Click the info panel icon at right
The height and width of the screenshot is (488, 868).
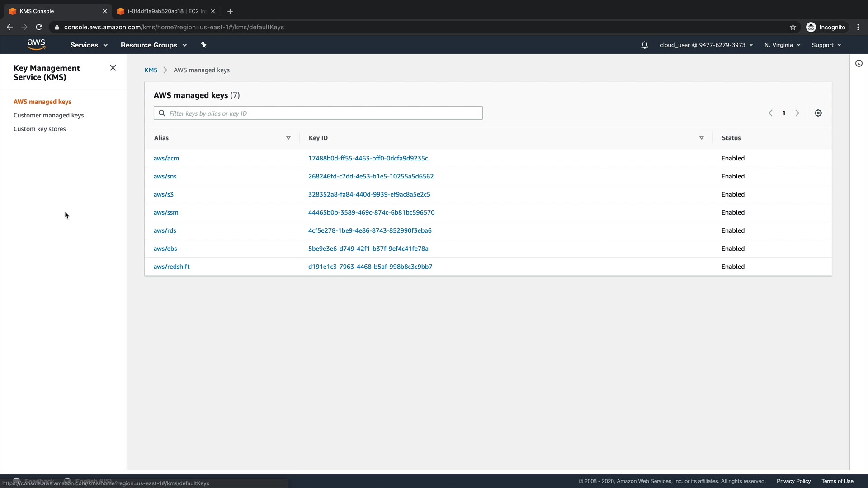tap(859, 63)
